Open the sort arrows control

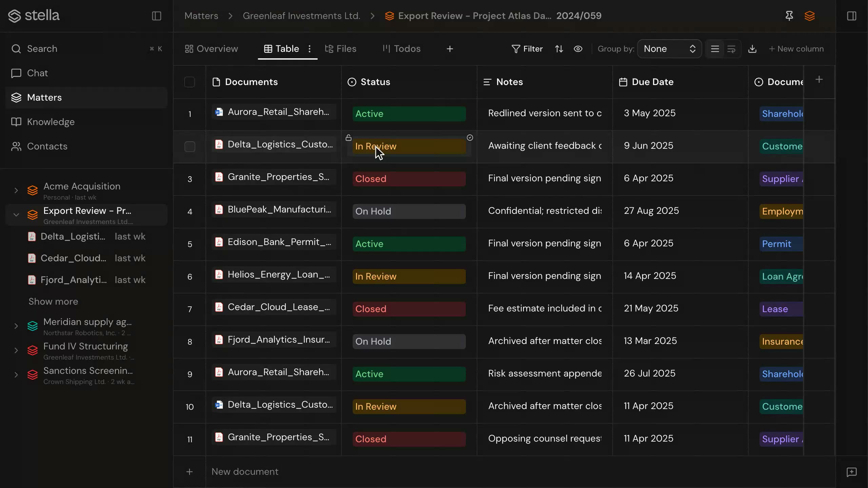click(x=559, y=49)
